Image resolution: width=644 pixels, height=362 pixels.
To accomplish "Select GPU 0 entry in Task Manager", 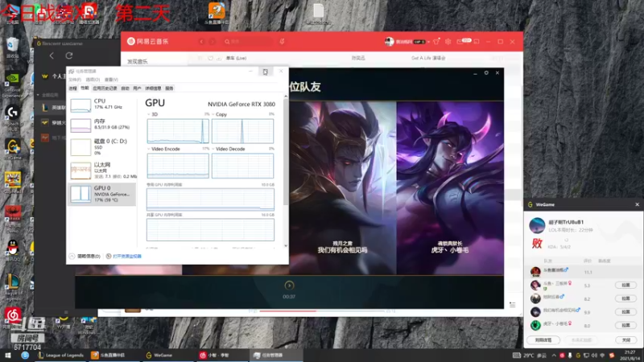I will coord(102,194).
